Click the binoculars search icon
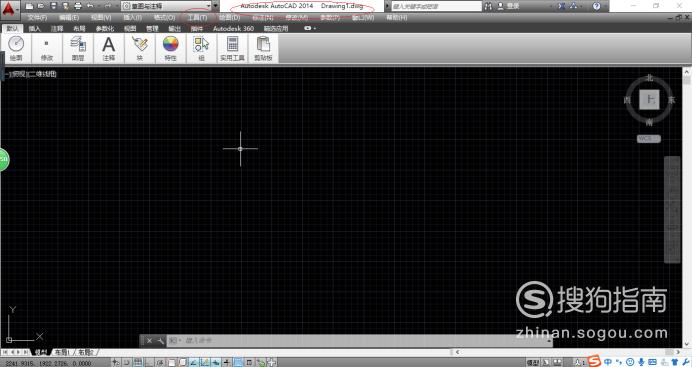 pos(488,6)
